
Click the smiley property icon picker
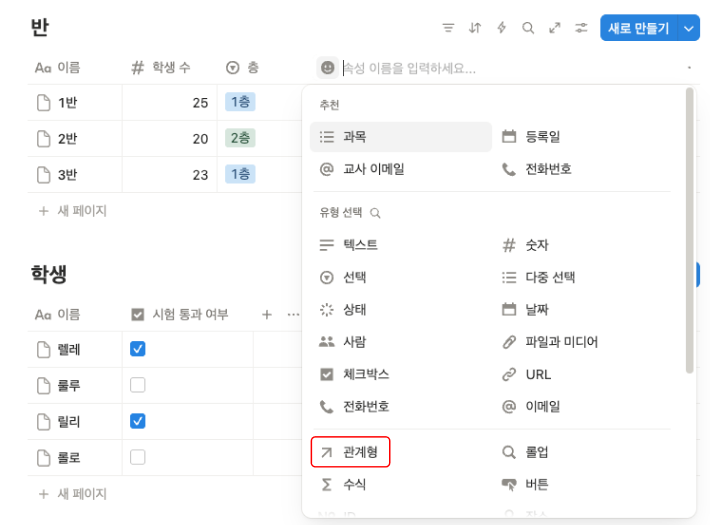(x=327, y=68)
